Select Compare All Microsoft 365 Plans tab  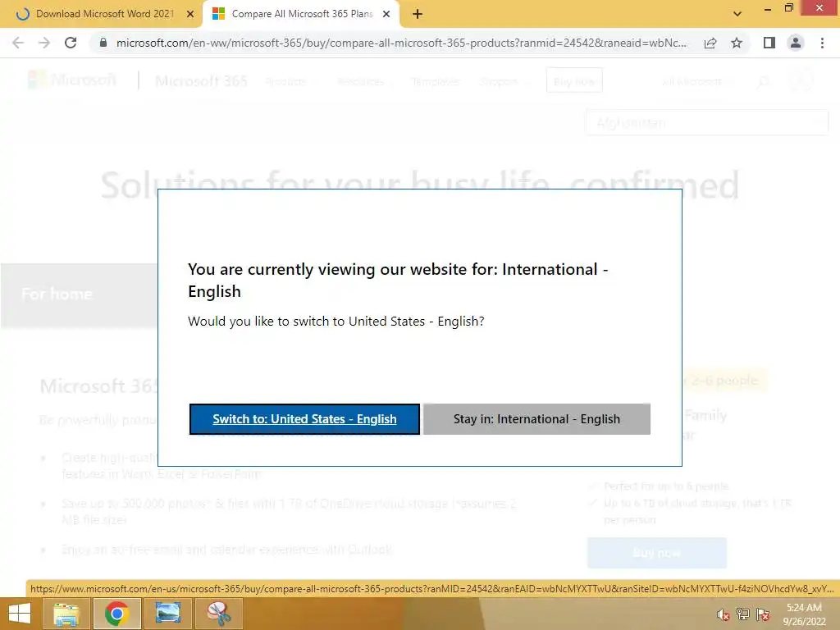pyautogui.click(x=302, y=14)
